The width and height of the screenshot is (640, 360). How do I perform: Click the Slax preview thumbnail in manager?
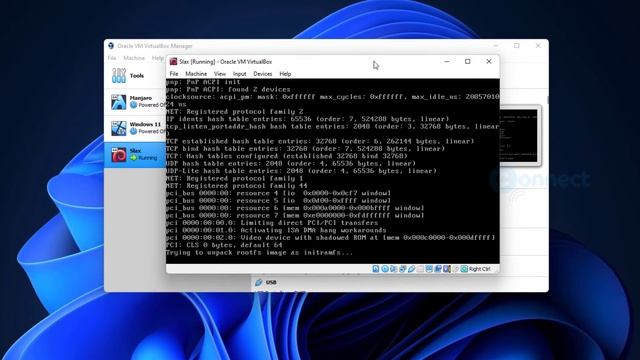point(518,136)
